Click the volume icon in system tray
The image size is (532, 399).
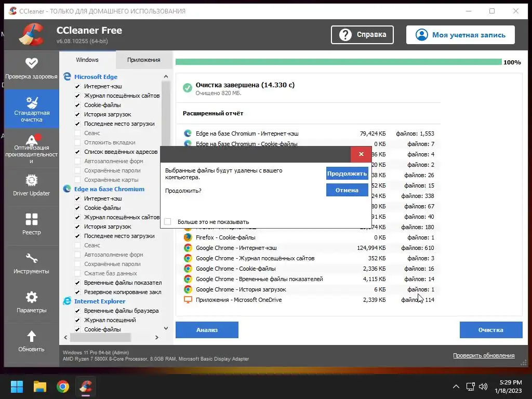483,387
